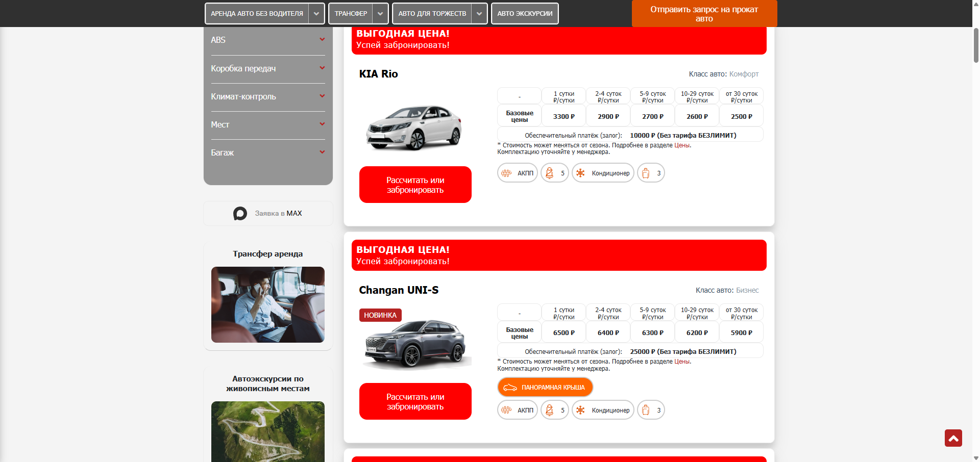The width and height of the screenshot is (980, 462).
Task: Expand the Багаж filter
Action: tap(268, 152)
